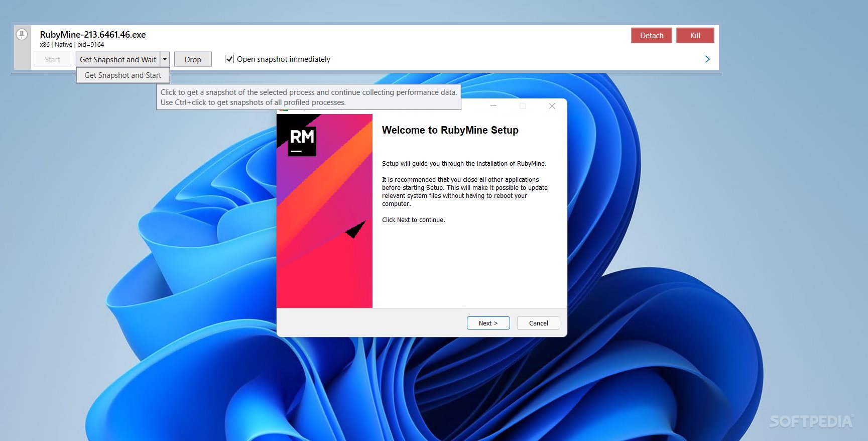Minimize the RubyMine Setup window
The width and height of the screenshot is (868, 441).
click(x=493, y=106)
